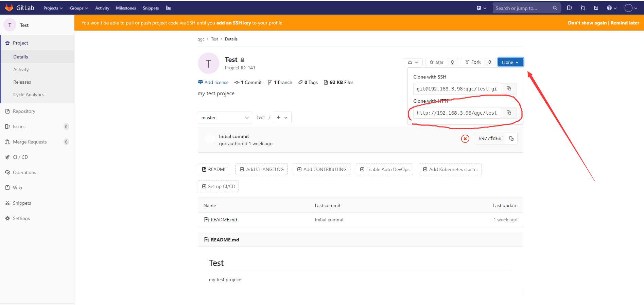This screenshot has width=644, height=305.
Task: Open the Activity top navigation item
Action: 102,8
